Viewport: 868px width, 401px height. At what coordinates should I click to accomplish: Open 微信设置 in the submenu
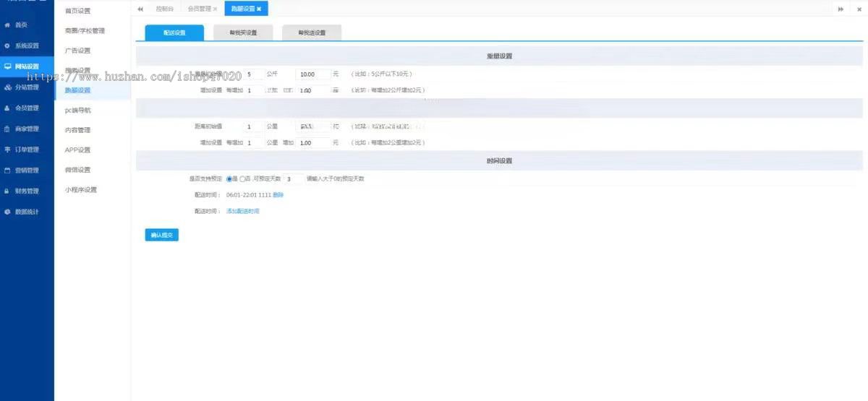(77, 170)
